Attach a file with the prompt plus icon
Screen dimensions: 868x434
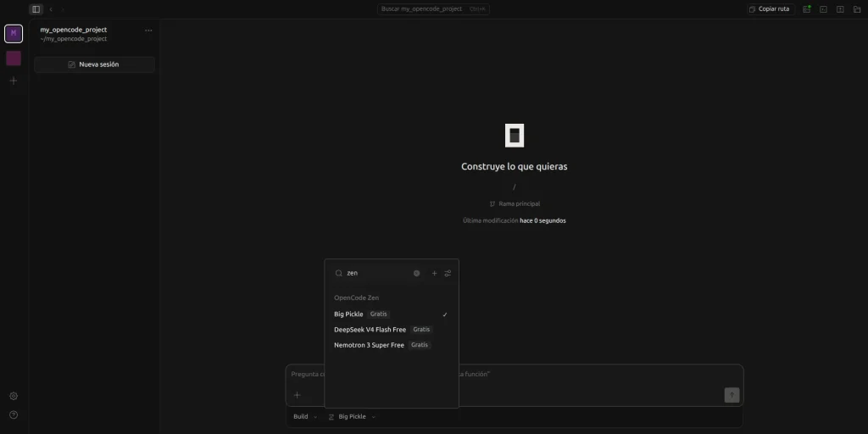[x=298, y=395]
